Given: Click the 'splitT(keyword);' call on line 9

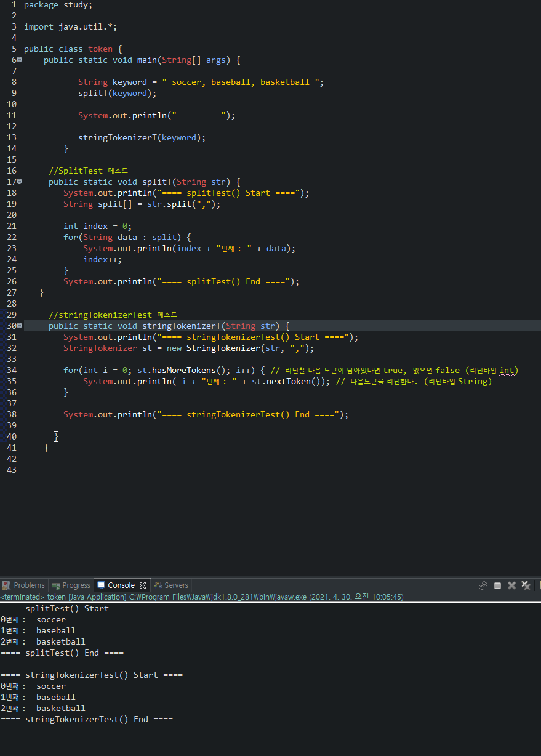Looking at the screenshot, I should pos(118,94).
